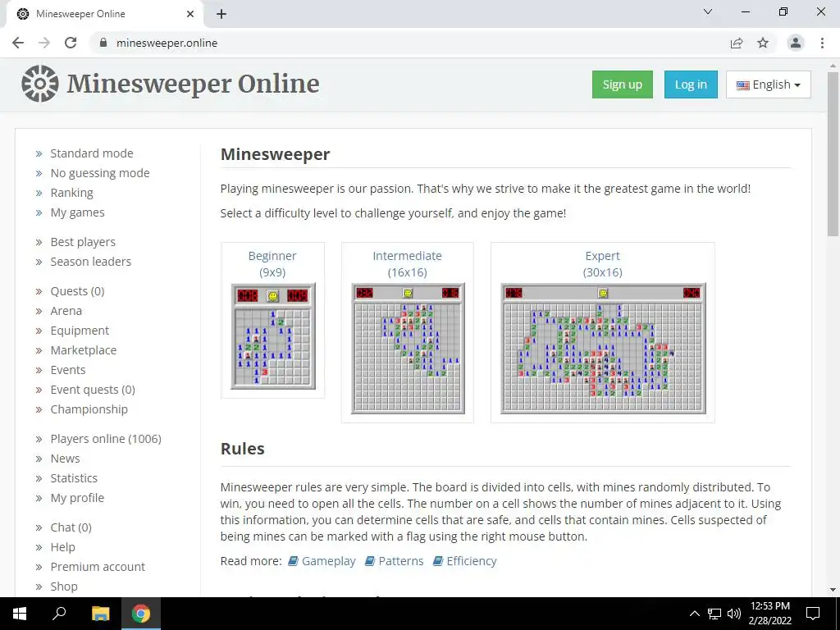Image resolution: width=840 pixels, height=630 pixels.
Task: Open Best players in the sidebar
Action: [83, 242]
